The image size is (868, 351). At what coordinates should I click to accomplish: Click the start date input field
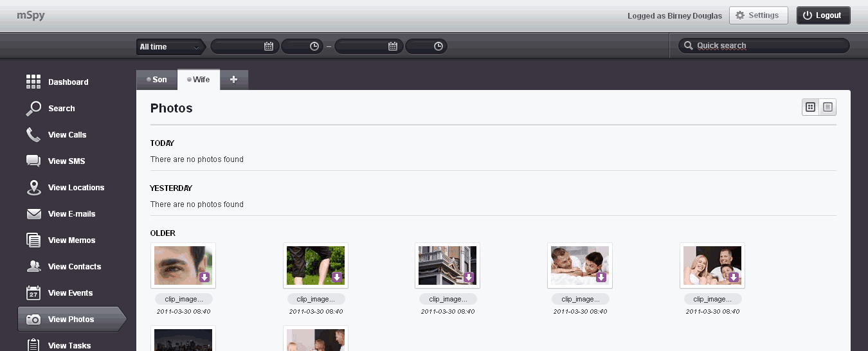click(x=245, y=46)
